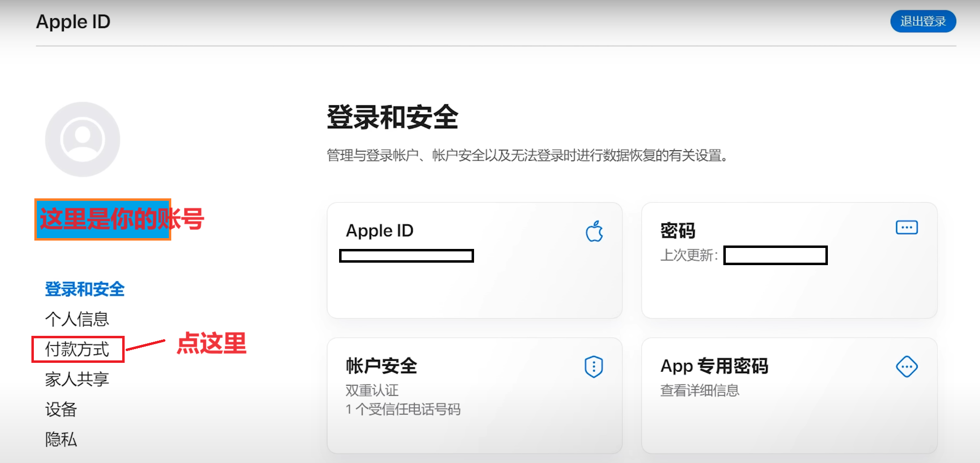The width and height of the screenshot is (980, 463).
Task: Open the 密码 password card title
Action: pyautogui.click(x=678, y=231)
